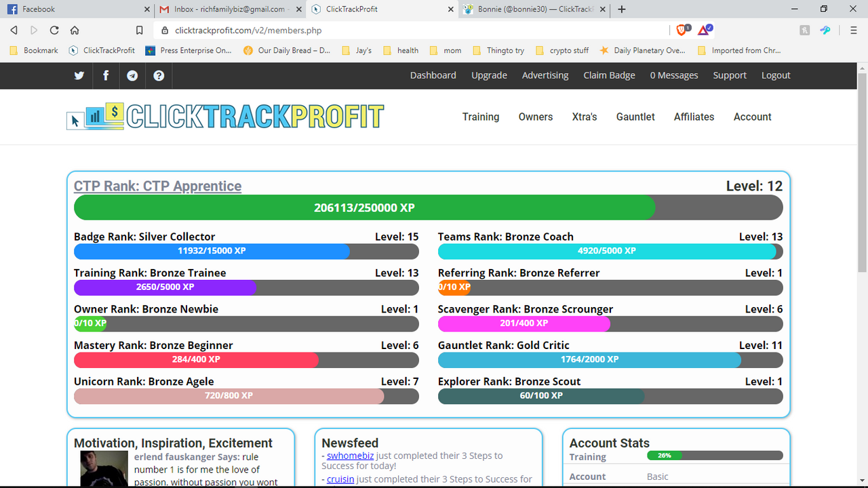Bookmark this page icon in address bar
Image resolution: width=868 pixels, height=488 pixels.
pyautogui.click(x=139, y=30)
